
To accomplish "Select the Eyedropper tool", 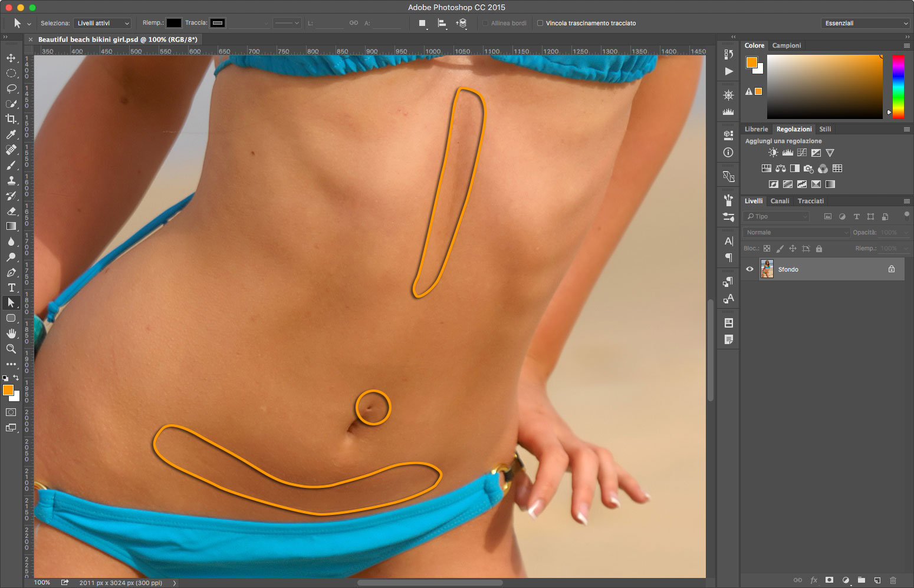I will [x=11, y=134].
